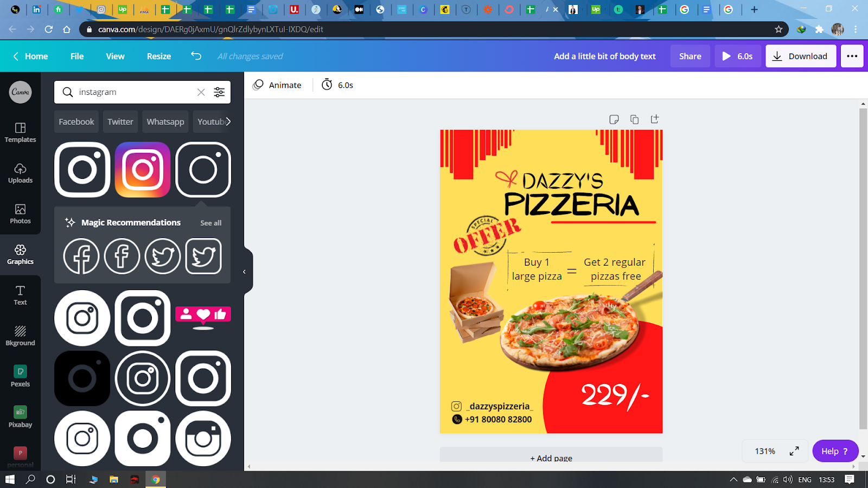868x488 pixels.
Task: Open the Templates sidebar panel
Action: tap(20, 132)
